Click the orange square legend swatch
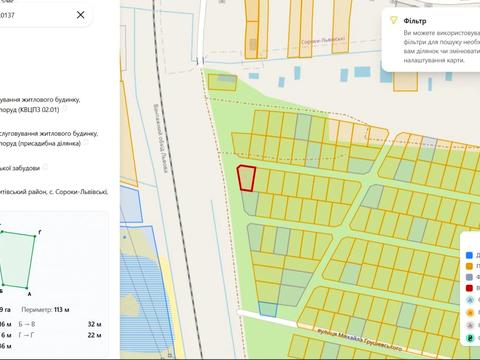The width and height of the screenshot is (480, 360). [x=469, y=266]
